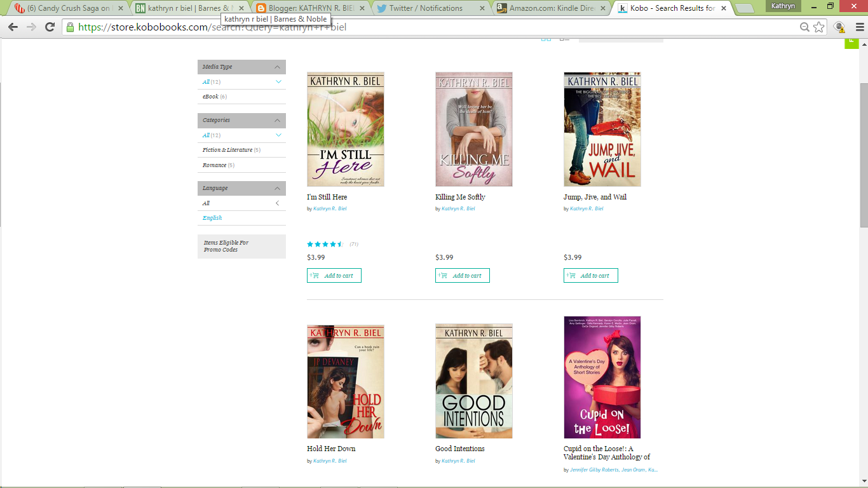Open the zoom magnifier icon in address bar
Screen dimensions: 868x488
(804, 27)
